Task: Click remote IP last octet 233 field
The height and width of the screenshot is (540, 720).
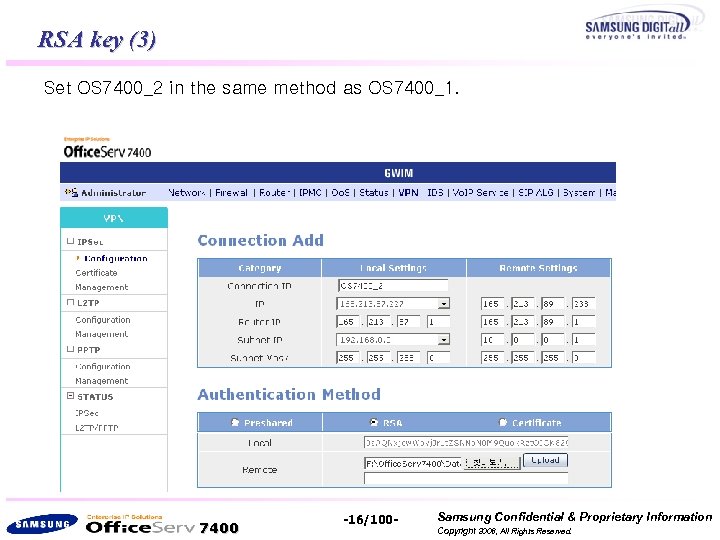Action: click(x=584, y=304)
